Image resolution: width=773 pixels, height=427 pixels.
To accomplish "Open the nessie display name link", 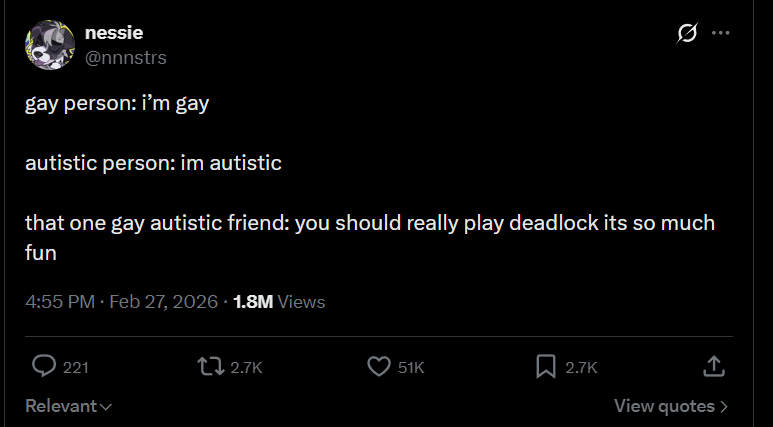I will pos(114,33).
